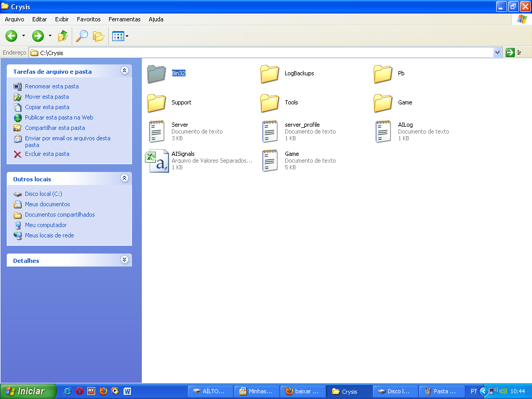Select the Server text document icon
The height and width of the screenshot is (399, 532).
[156, 131]
